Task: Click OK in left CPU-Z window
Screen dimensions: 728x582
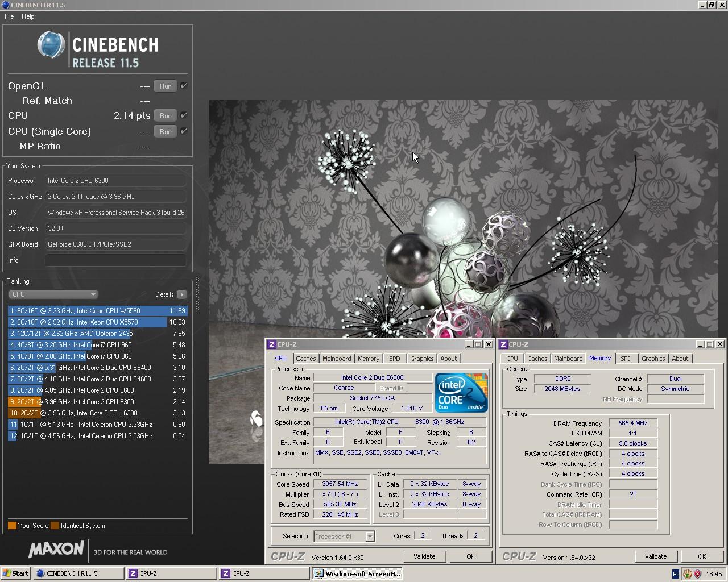Action: [470, 556]
